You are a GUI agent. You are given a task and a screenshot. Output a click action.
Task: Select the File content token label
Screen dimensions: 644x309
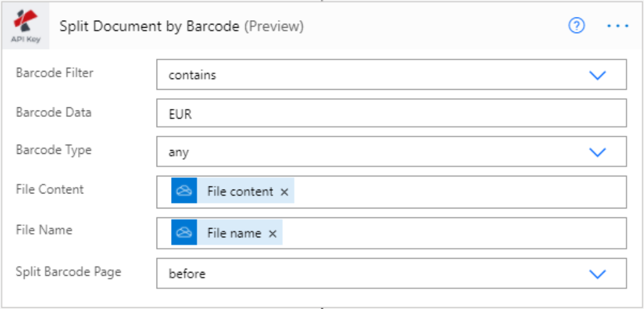[240, 192]
